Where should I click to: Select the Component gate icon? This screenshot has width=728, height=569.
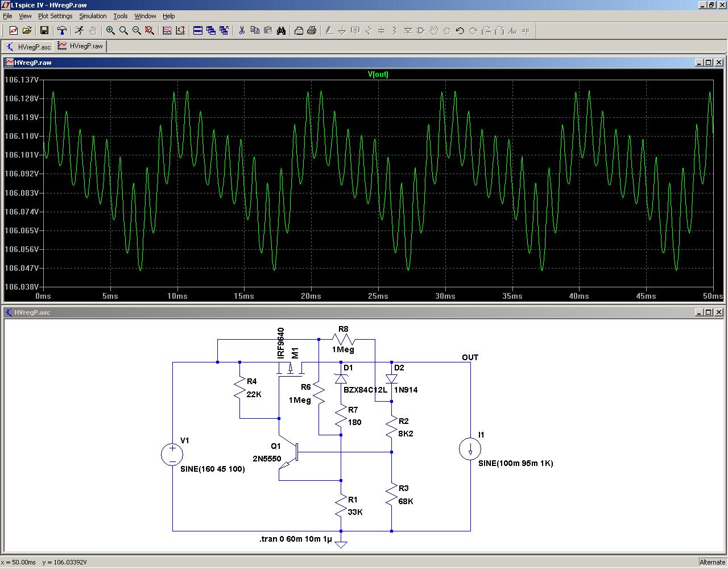(x=421, y=31)
